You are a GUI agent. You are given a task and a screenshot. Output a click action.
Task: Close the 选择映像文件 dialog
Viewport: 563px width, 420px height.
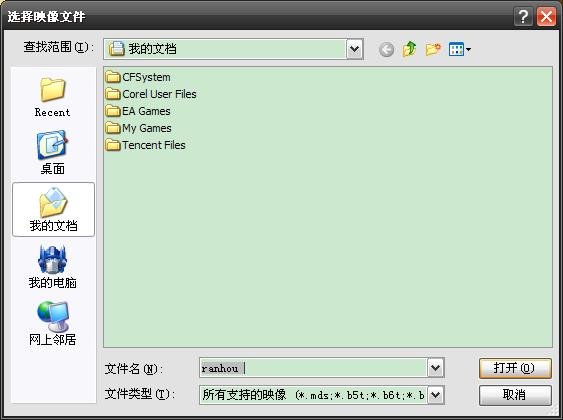[546, 17]
